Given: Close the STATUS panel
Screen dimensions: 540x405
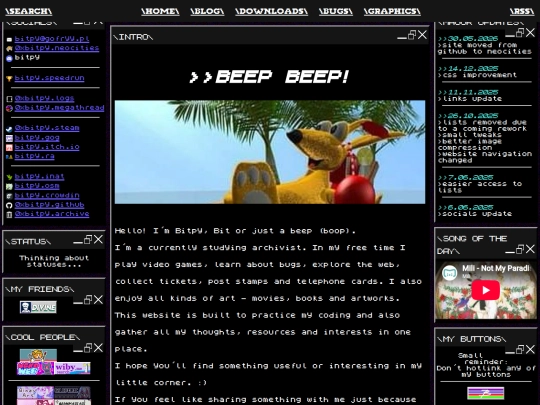Looking at the screenshot, I should (98, 239).
